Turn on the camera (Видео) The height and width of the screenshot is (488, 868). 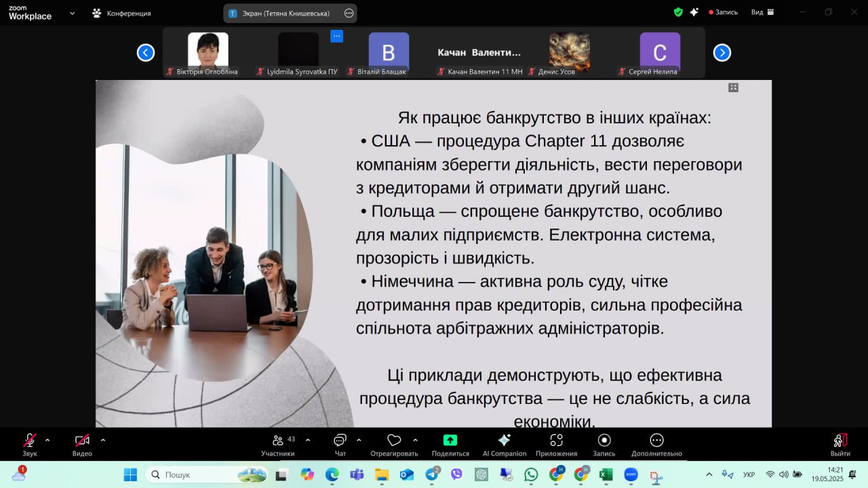[82, 444]
